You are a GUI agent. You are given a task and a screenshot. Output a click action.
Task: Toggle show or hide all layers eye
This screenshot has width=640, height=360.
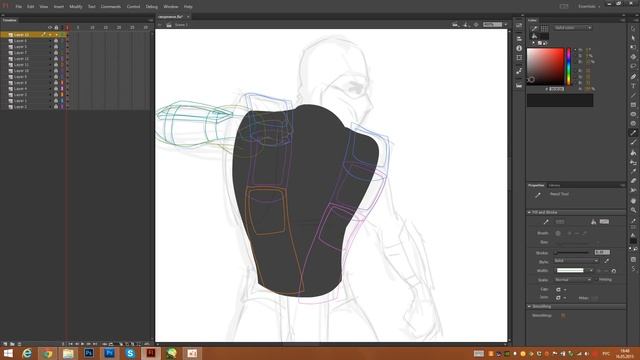pos(50,27)
